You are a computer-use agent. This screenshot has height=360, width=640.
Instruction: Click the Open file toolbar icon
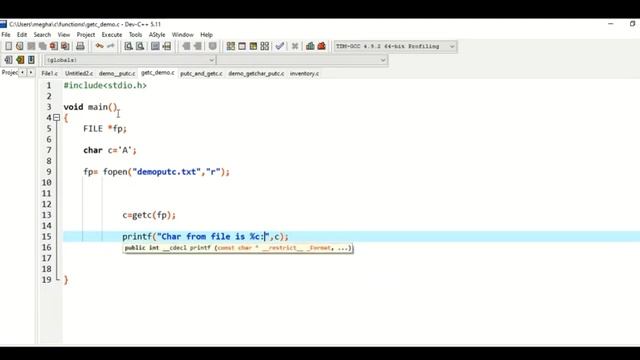[x=20, y=46]
